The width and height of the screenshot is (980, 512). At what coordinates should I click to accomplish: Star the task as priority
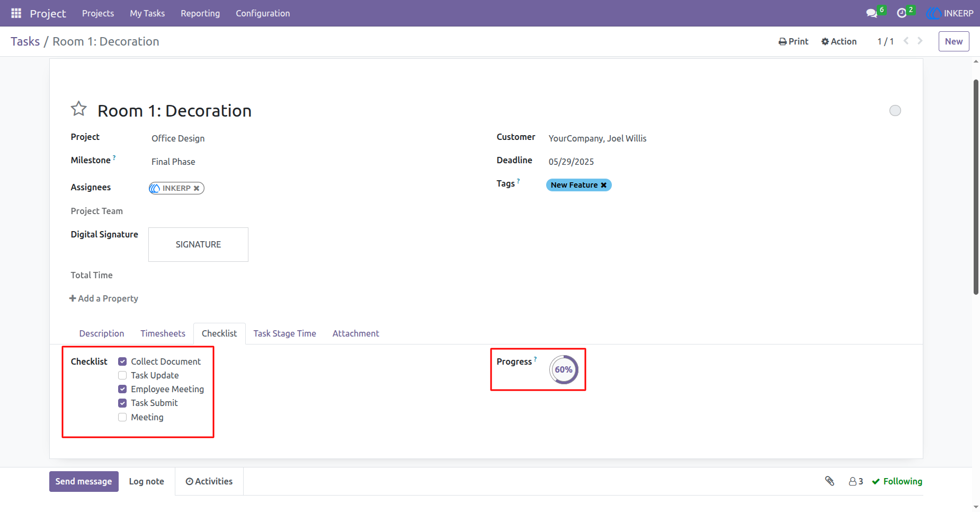point(79,109)
